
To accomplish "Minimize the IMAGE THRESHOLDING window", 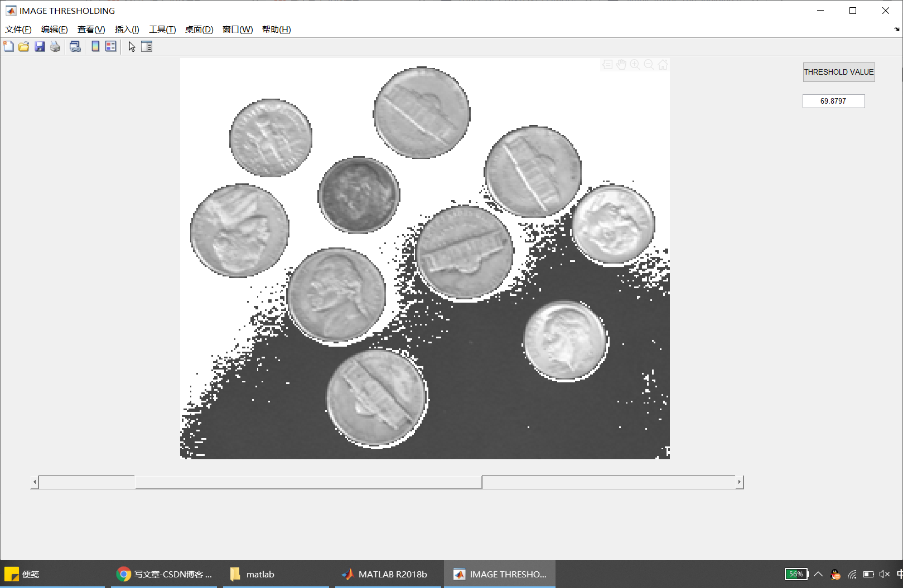I will 820,11.
